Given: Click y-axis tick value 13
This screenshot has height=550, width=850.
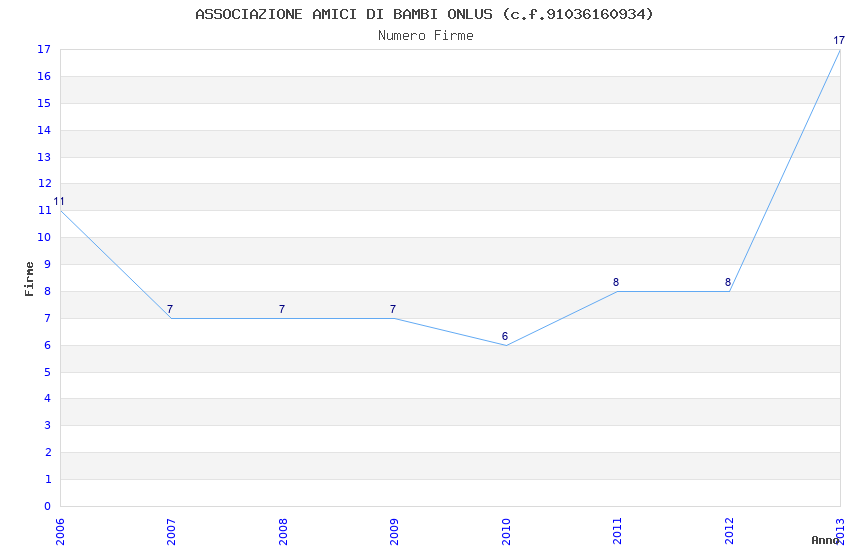Looking at the screenshot, I should point(44,158).
